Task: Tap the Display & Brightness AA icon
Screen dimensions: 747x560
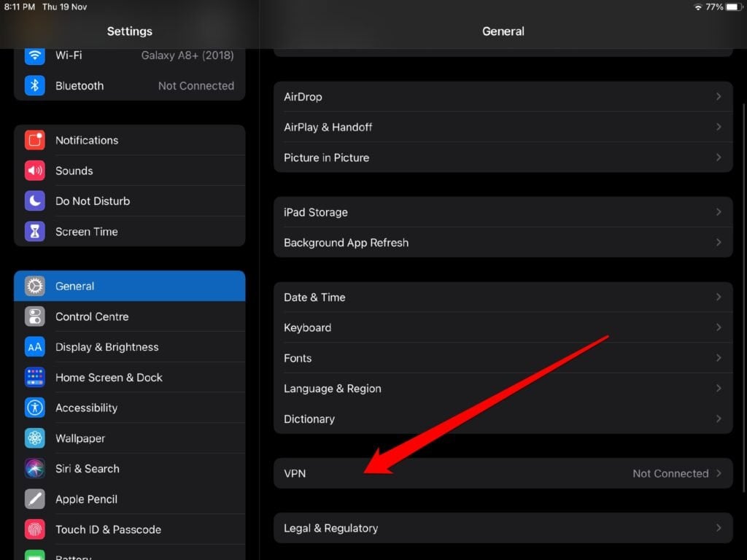Action: coord(35,347)
